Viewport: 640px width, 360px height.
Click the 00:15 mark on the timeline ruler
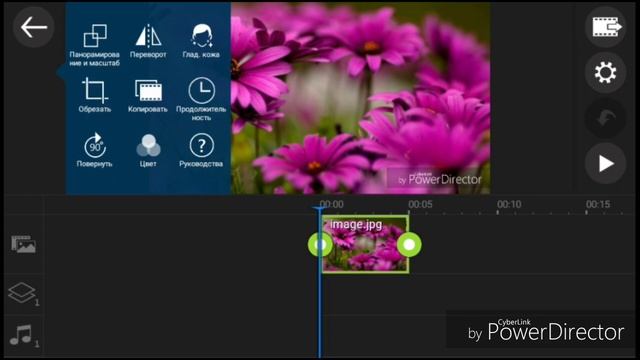(x=598, y=204)
